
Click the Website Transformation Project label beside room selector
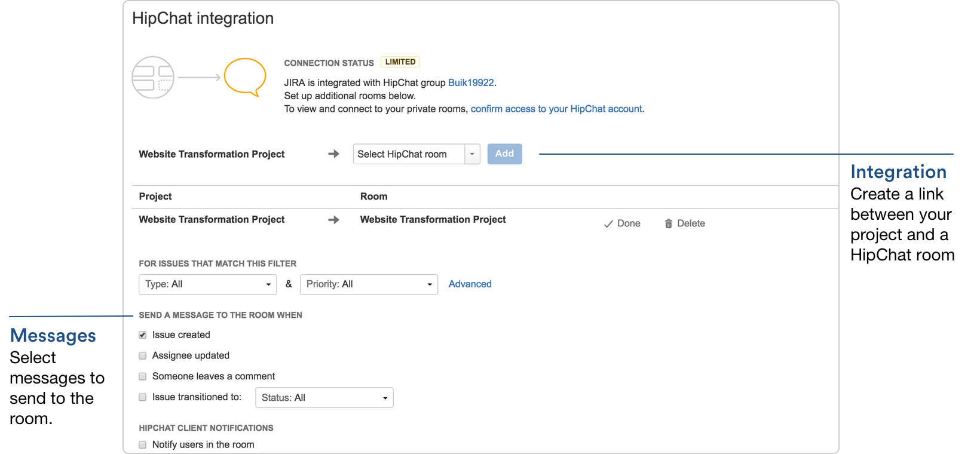212,154
